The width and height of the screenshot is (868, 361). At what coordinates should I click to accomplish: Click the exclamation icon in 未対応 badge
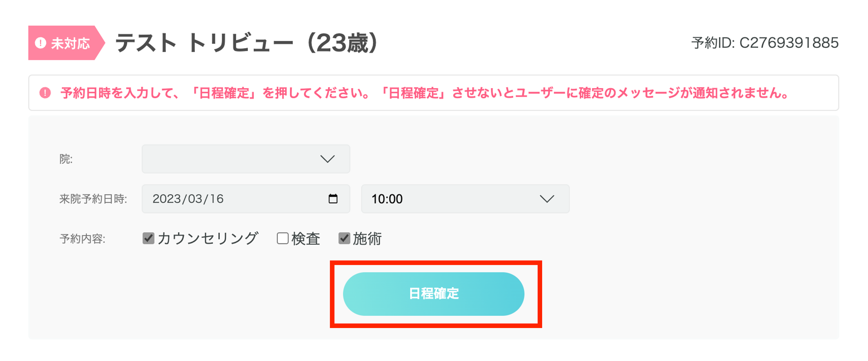40,43
